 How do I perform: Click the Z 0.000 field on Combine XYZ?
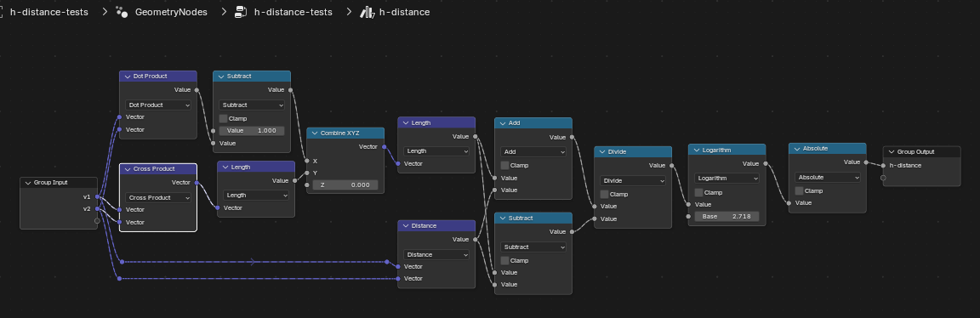pos(345,185)
